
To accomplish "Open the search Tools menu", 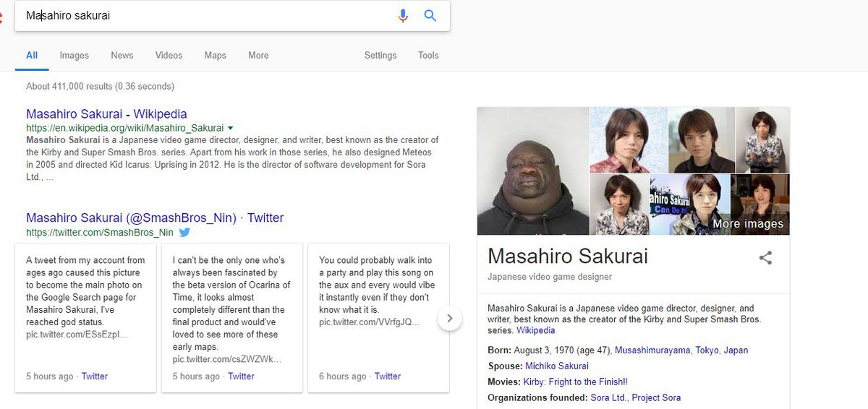I will pyautogui.click(x=428, y=55).
